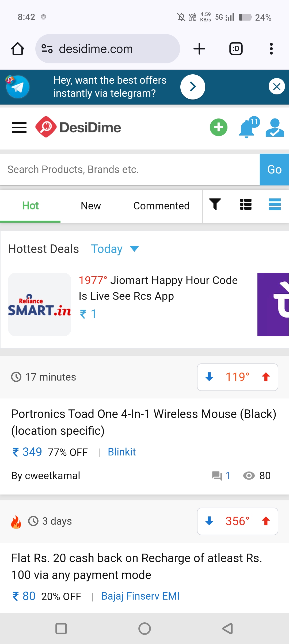
Task: Open the DesiDime hamburger menu
Action: pos(19,128)
